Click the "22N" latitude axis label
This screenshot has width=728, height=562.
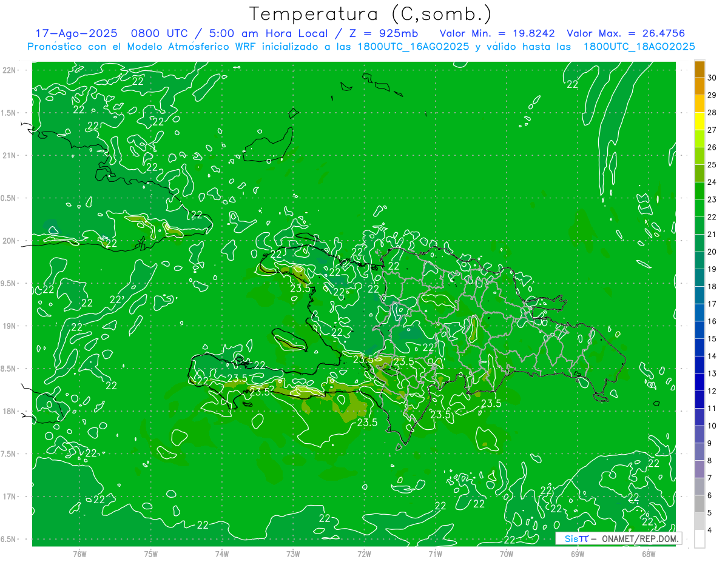pyautogui.click(x=8, y=70)
